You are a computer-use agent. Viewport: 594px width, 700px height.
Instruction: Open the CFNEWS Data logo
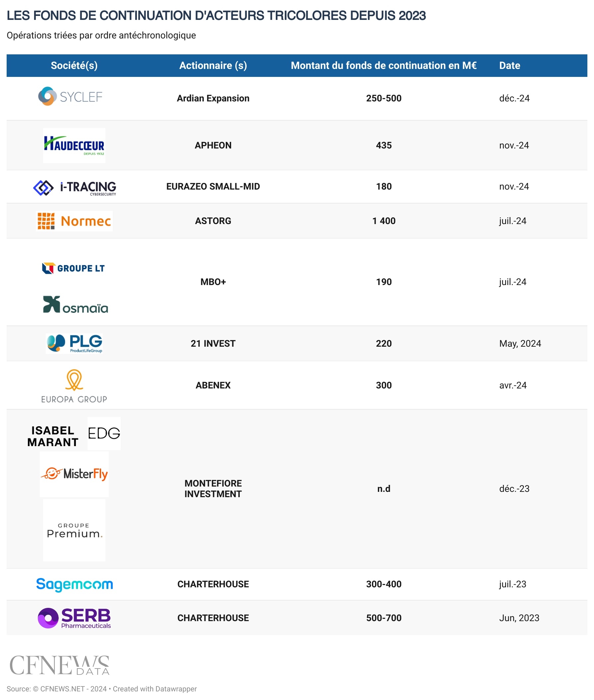click(x=59, y=665)
